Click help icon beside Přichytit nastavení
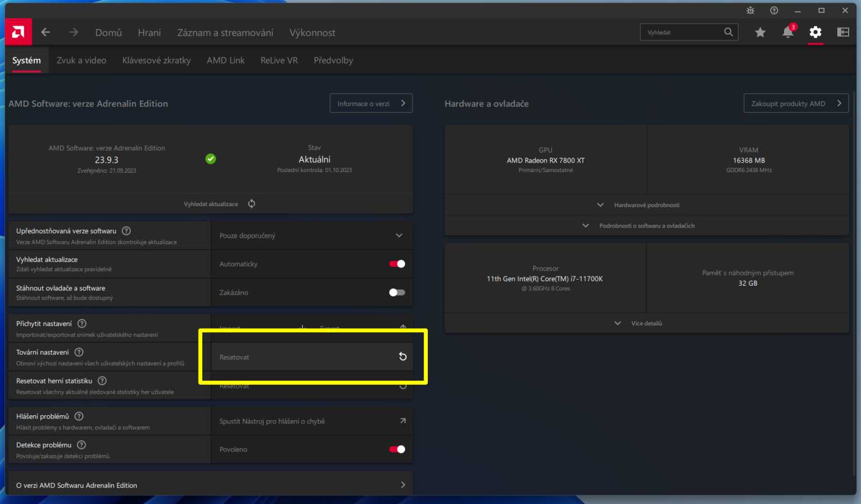This screenshot has height=504, width=861. [82, 323]
